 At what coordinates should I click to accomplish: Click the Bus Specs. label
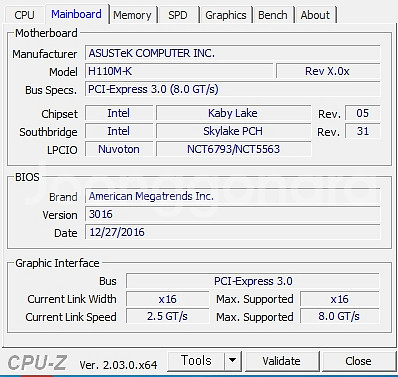pyautogui.click(x=51, y=90)
